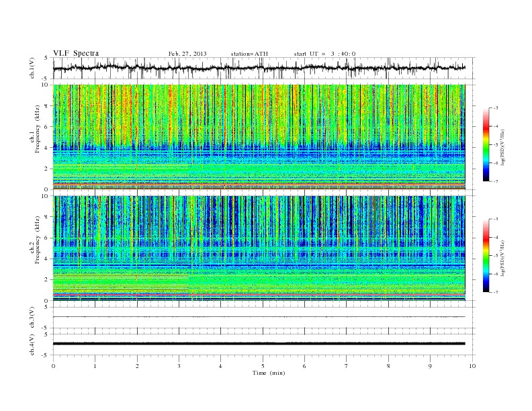Click the ch.3 flat voltage trace
The image size is (532, 411).
pyautogui.click(x=259, y=317)
